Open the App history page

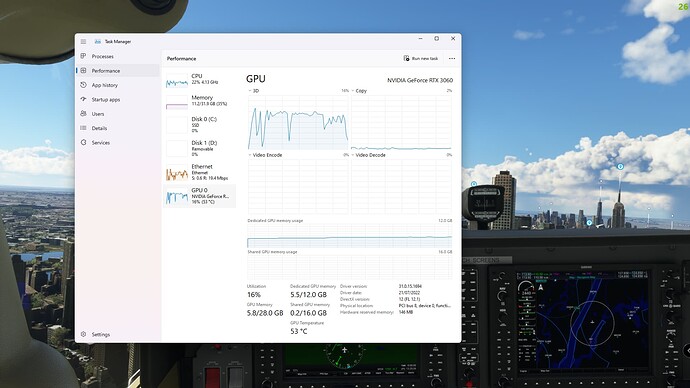click(x=117, y=85)
